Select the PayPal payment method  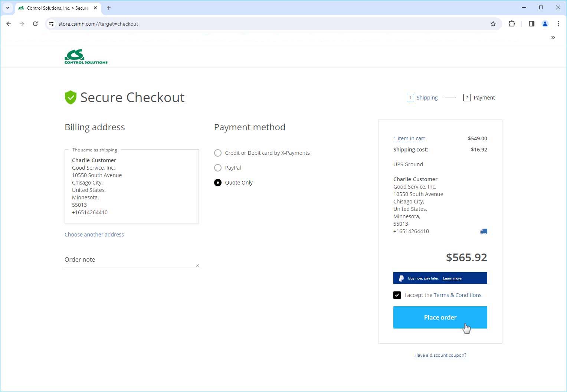pyautogui.click(x=218, y=168)
